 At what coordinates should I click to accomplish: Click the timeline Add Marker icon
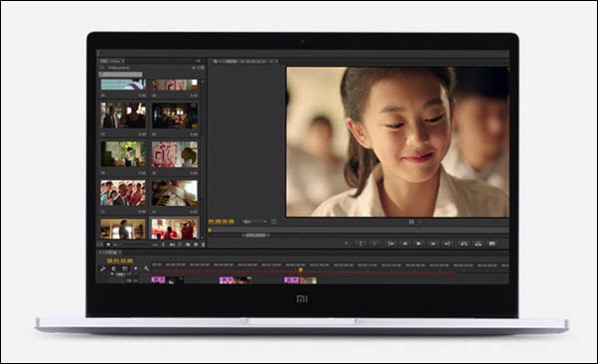(135, 269)
